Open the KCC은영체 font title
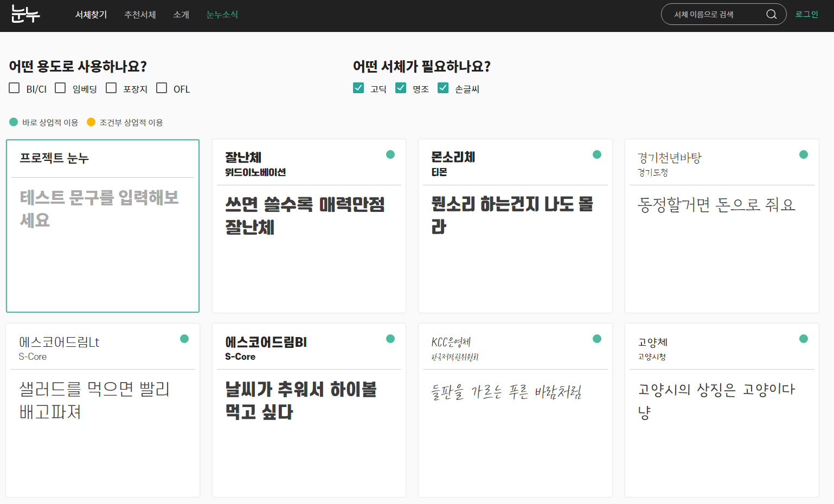834x504 pixels. tap(451, 342)
